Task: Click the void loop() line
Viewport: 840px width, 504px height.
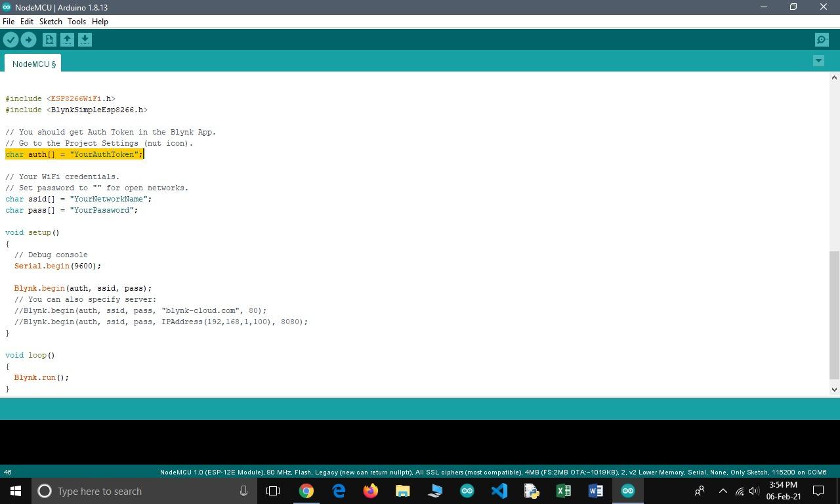Action: 30,355
